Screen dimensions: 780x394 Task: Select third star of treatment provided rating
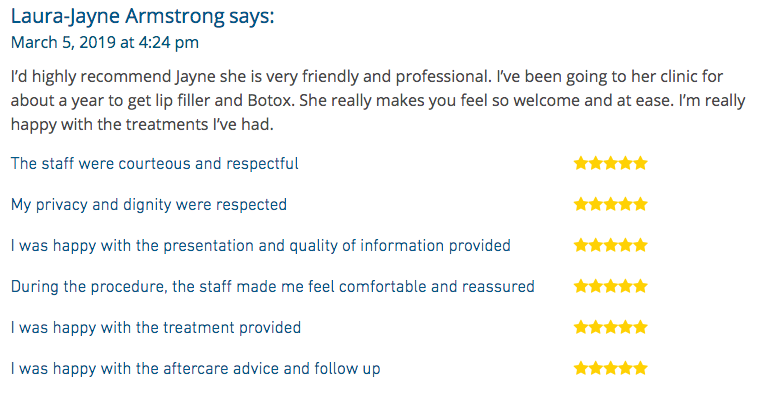coord(611,327)
